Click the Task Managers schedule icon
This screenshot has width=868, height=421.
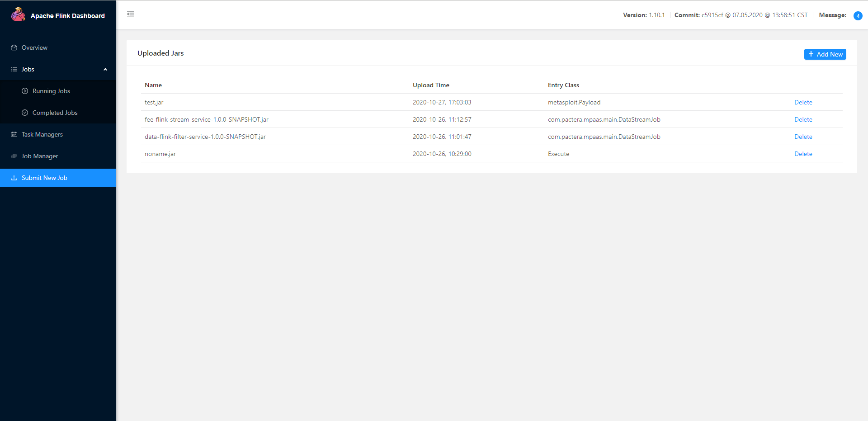pos(14,134)
